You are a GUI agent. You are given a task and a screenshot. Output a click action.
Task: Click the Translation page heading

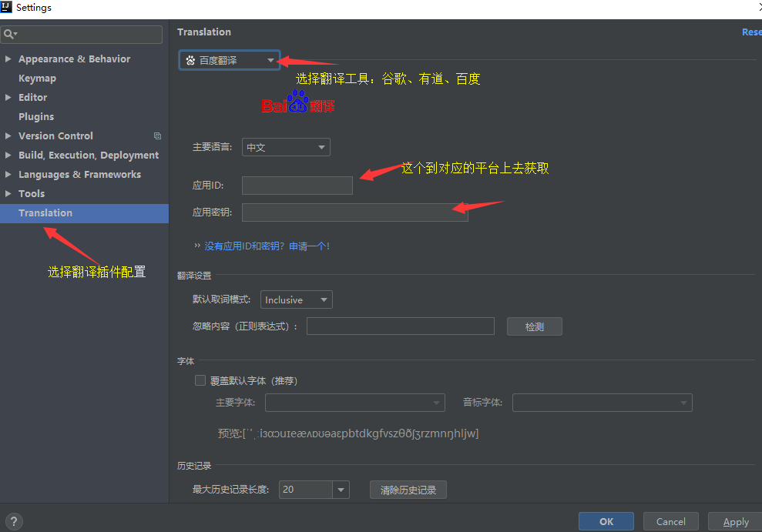(x=204, y=32)
